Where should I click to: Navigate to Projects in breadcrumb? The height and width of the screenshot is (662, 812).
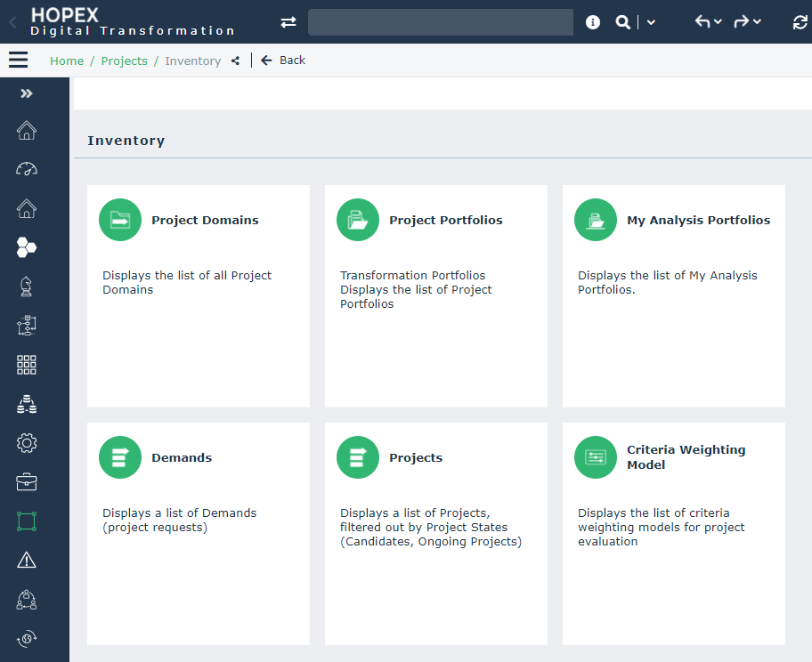coord(124,61)
